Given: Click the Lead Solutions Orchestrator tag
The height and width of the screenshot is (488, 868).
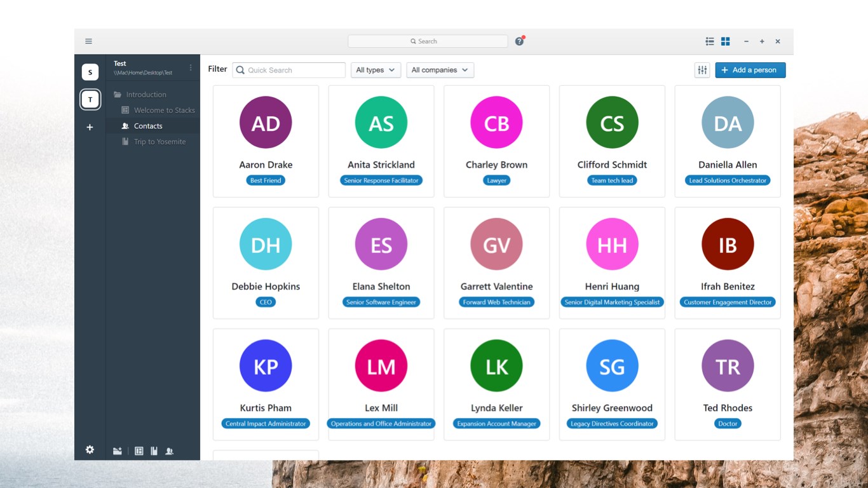Looking at the screenshot, I should coord(728,180).
